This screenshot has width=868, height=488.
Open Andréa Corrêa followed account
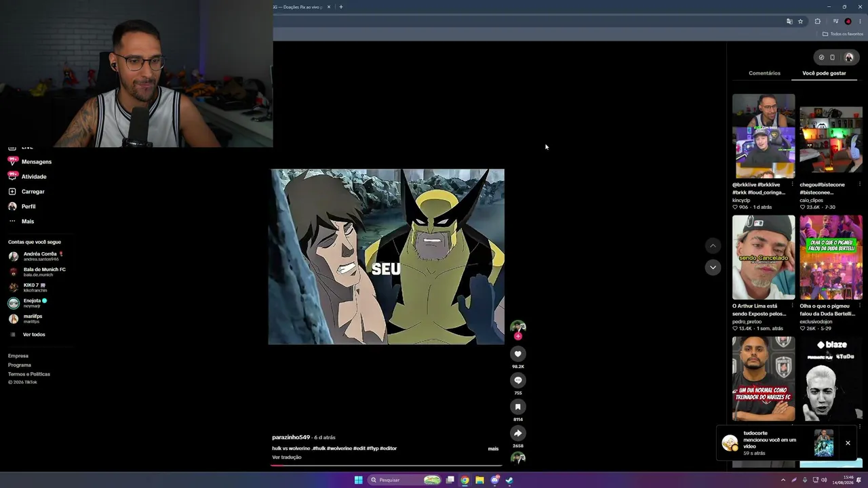point(37,256)
